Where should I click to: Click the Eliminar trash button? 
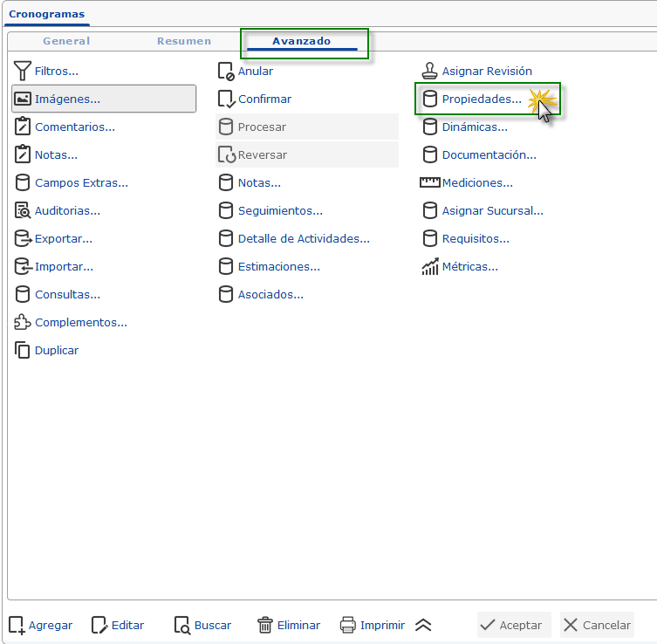tap(288, 625)
